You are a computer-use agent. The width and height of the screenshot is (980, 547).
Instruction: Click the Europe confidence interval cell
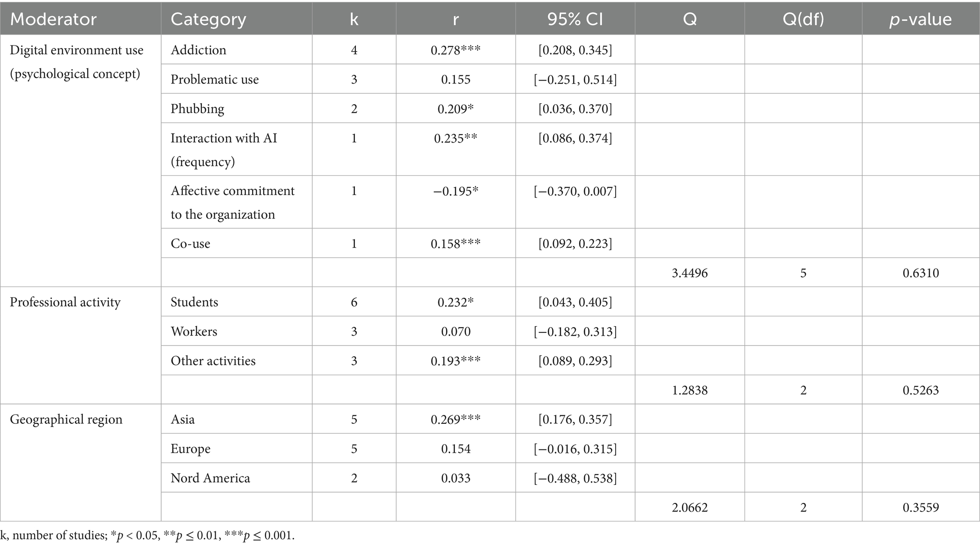pyautogui.click(x=575, y=449)
